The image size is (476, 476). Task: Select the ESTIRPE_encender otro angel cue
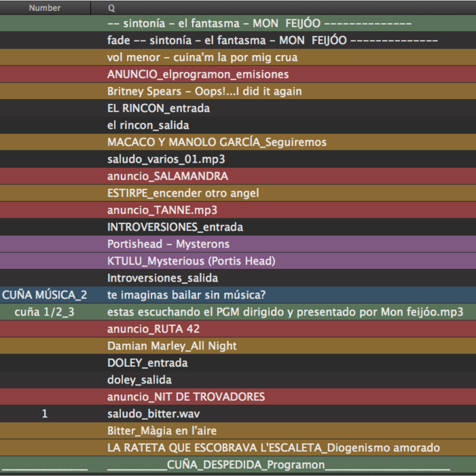pos(183,193)
